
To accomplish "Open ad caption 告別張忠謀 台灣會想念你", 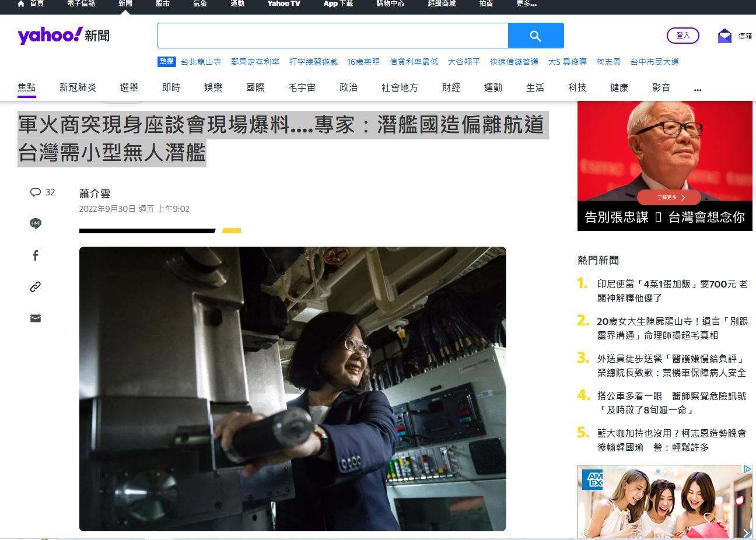I will (665, 218).
